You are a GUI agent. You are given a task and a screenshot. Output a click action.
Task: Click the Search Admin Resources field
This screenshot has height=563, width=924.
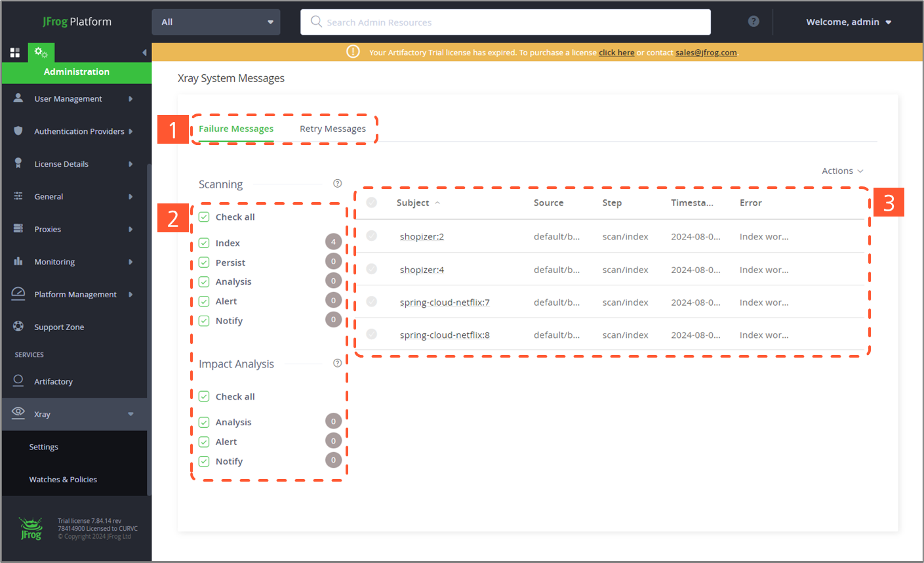click(x=506, y=22)
